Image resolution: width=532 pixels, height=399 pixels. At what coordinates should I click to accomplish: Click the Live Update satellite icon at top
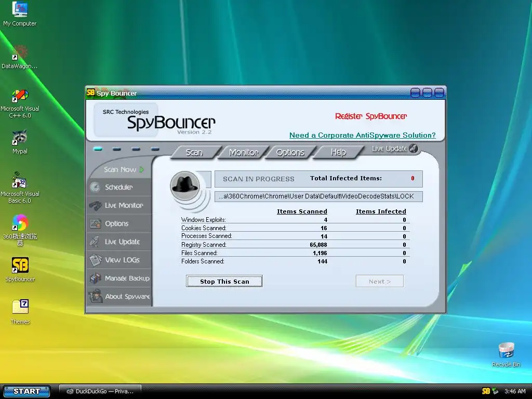click(413, 148)
